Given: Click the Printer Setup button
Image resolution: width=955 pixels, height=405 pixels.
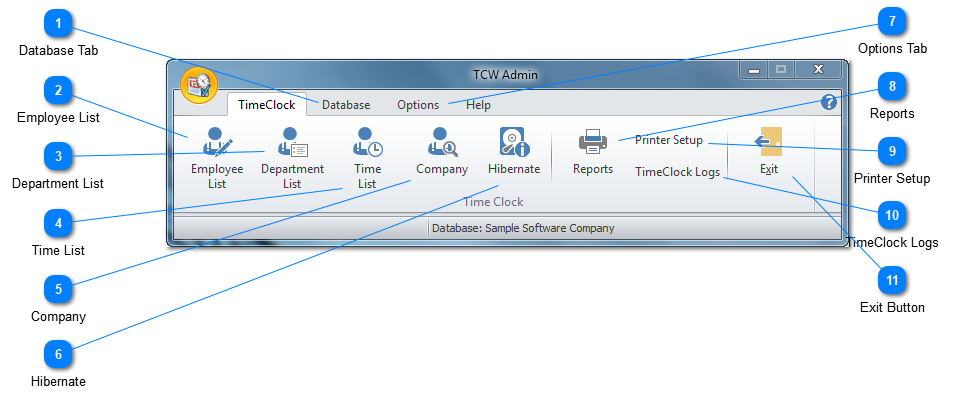Looking at the screenshot, I should coord(669,140).
